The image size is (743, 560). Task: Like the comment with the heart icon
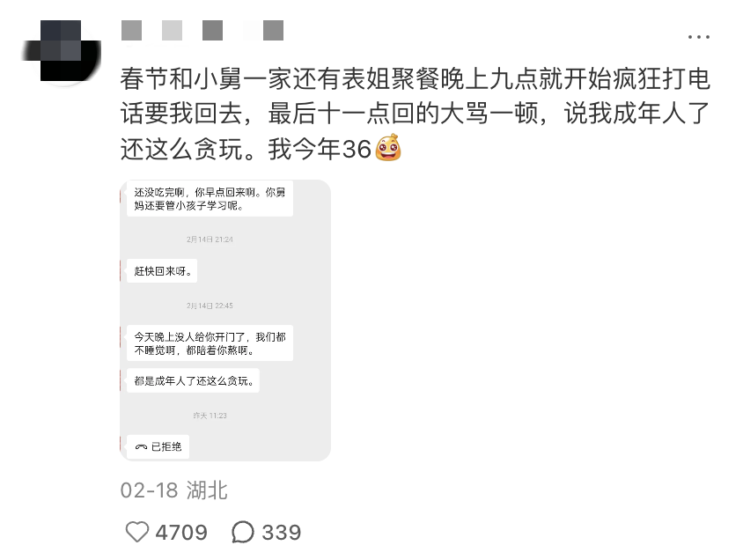click(137, 532)
